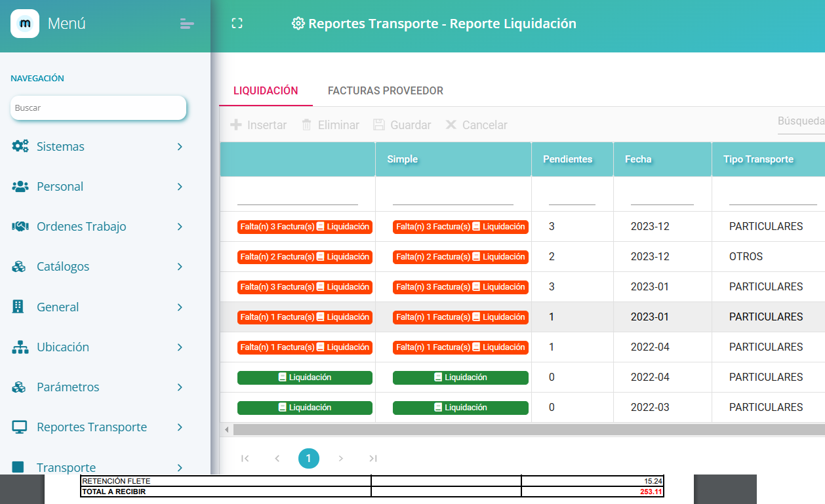Click the Sistemas gears icon
This screenshot has width=825, height=504.
coord(20,146)
